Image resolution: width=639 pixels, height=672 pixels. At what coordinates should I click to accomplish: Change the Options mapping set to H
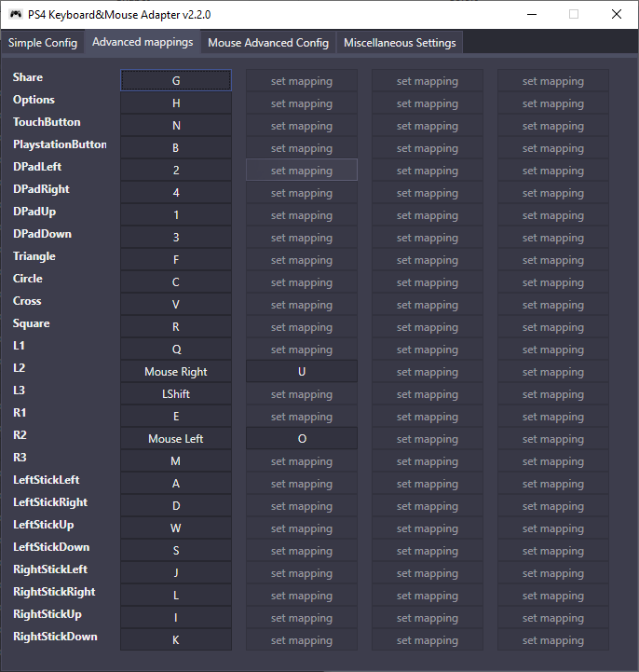(176, 103)
